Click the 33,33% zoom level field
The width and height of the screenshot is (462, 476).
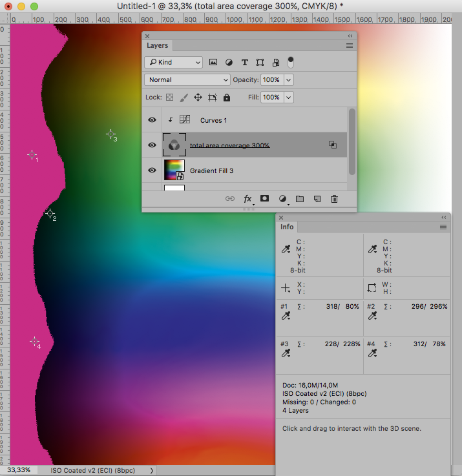(19, 470)
